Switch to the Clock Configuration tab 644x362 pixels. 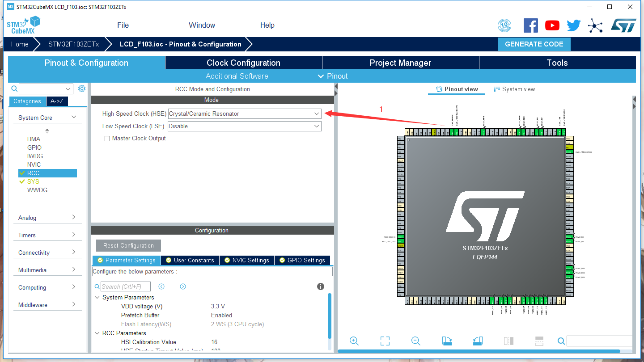point(244,63)
